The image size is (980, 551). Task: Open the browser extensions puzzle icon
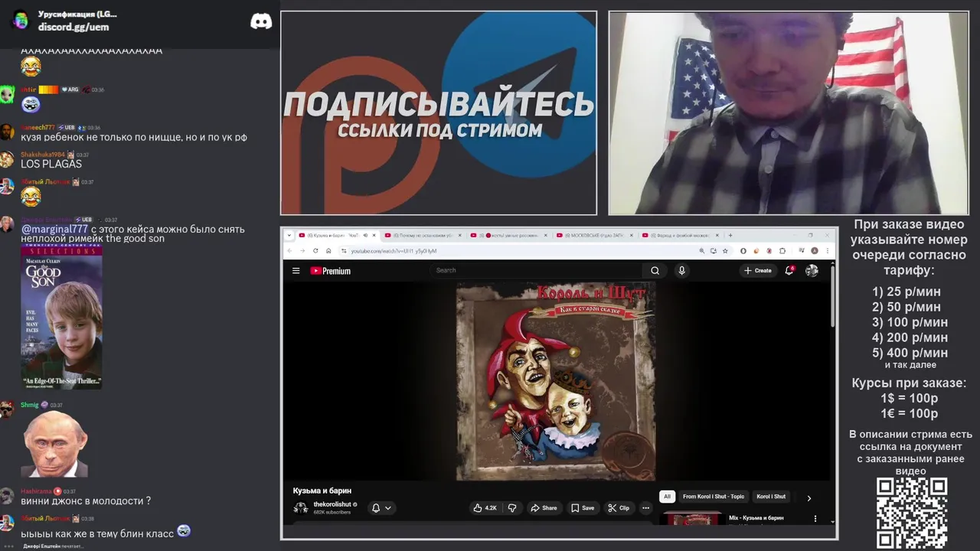[782, 251]
